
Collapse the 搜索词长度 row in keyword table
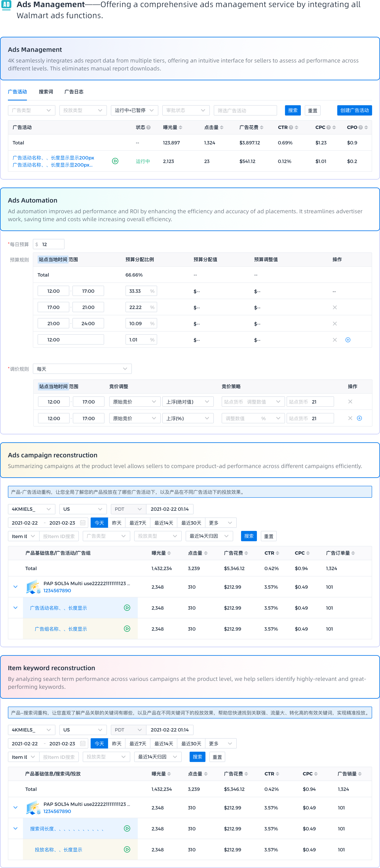click(x=16, y=828)
